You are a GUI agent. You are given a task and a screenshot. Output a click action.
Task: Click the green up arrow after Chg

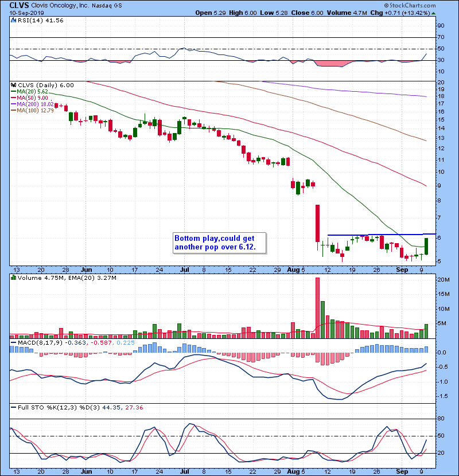(x=434, y=13)
